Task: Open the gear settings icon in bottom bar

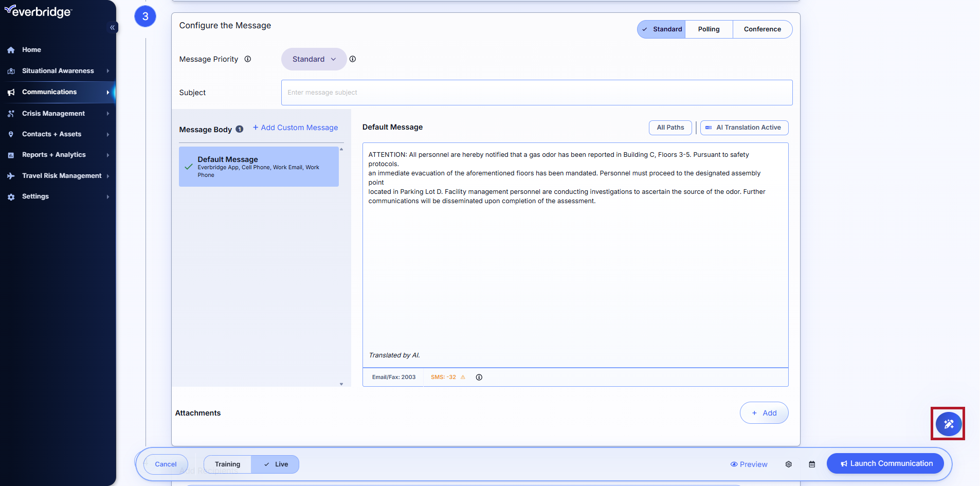Action: (788, 464)
